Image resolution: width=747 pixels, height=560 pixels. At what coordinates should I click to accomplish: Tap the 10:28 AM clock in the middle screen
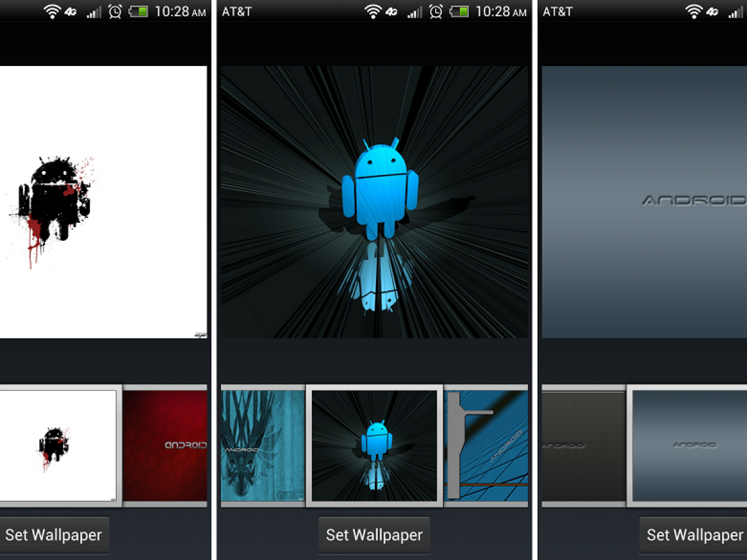[x=501, y=11]
